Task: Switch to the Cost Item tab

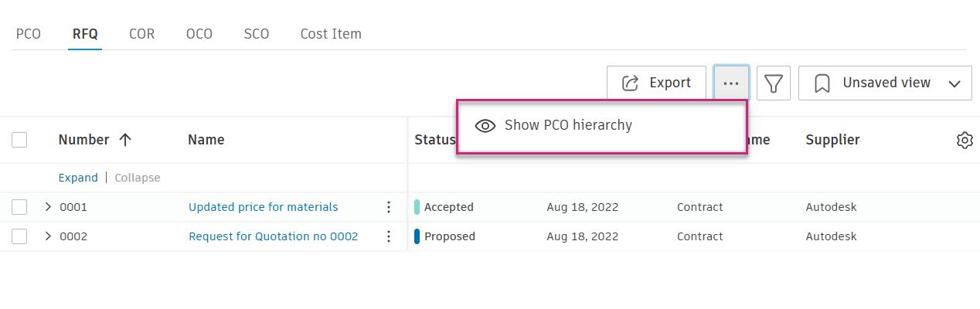Action: click(x=331, y=34)
